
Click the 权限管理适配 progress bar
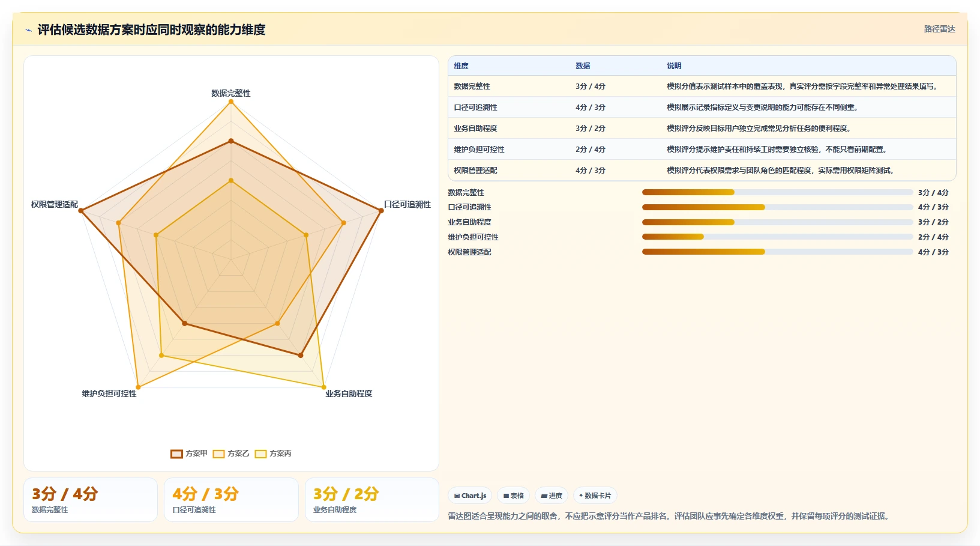pos(777,252)
